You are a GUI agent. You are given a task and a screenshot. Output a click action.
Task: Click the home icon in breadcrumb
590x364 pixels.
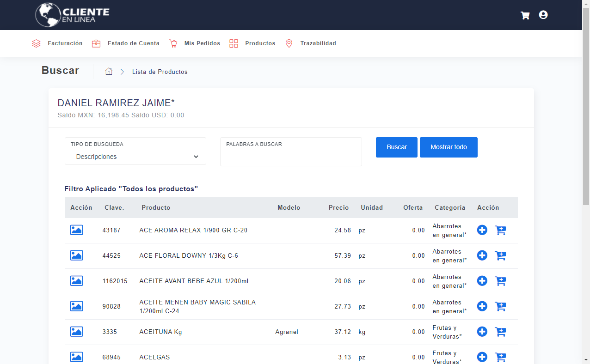pyautogui.click(x=109, y=72)
